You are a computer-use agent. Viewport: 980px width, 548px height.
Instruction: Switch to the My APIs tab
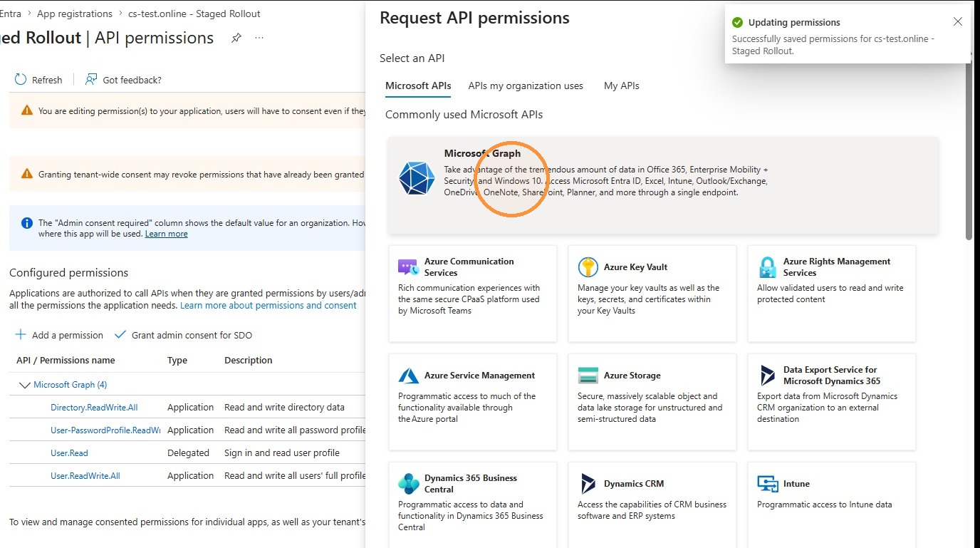tap(622, 86)
